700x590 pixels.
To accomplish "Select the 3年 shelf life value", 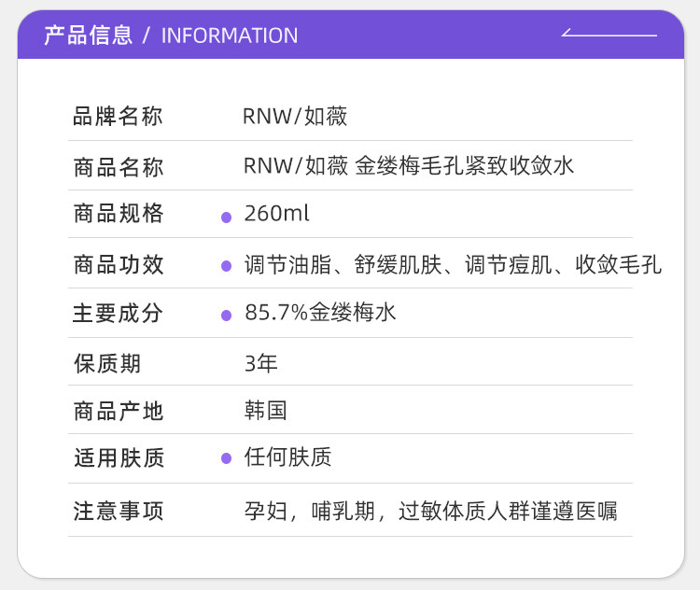I will (x=261, y=363).
